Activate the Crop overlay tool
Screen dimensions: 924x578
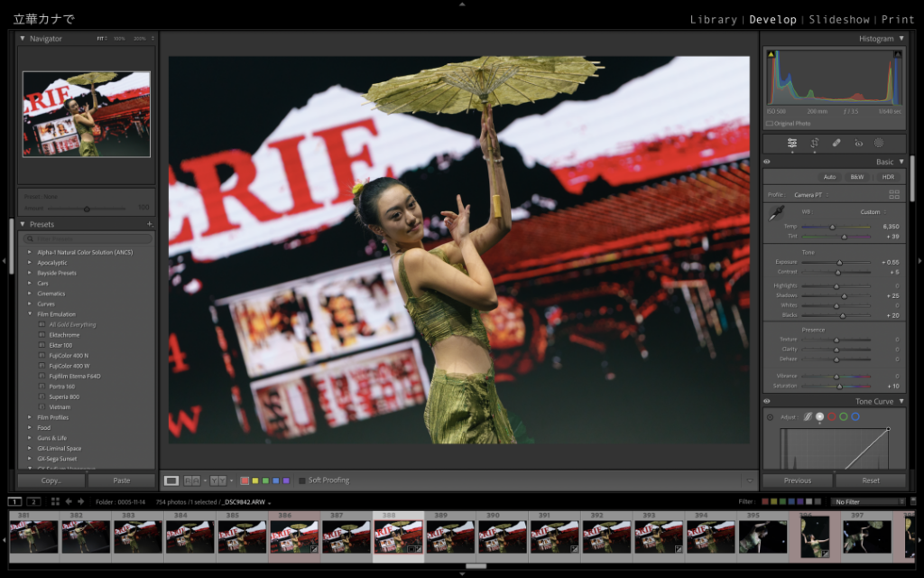815,143
